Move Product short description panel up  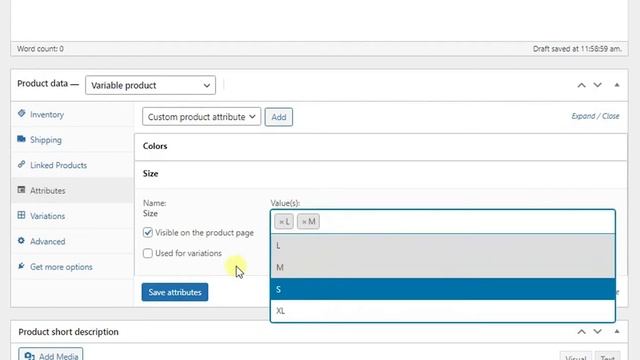click(x=581, y=331)
